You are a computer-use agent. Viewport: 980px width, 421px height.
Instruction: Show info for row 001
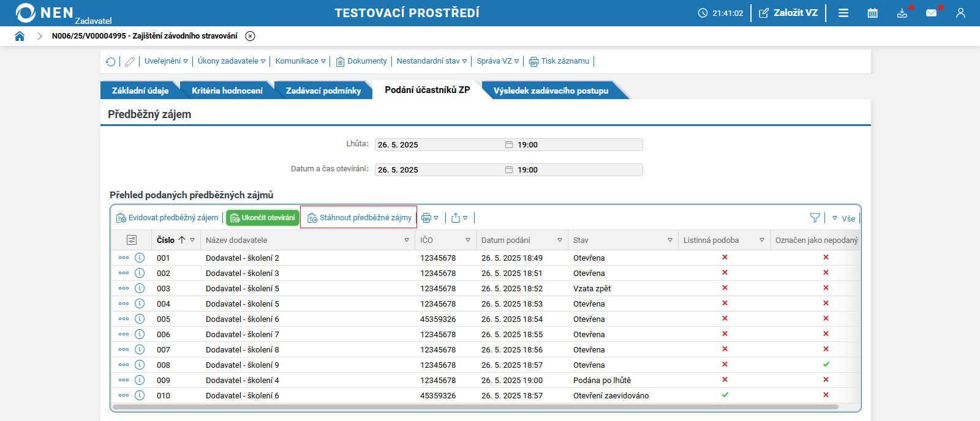(x=140, y=258)
